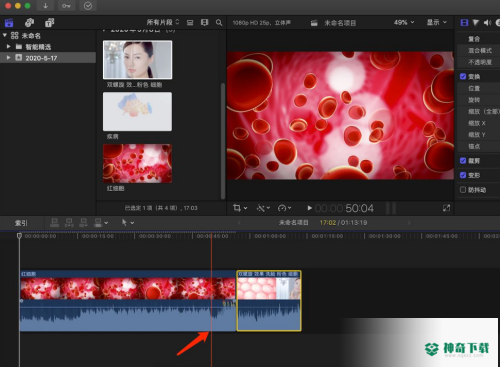Select the 痰病 map clip thumbnail
The width and height of the screenshot is (500, 367).
pos(138,111)
